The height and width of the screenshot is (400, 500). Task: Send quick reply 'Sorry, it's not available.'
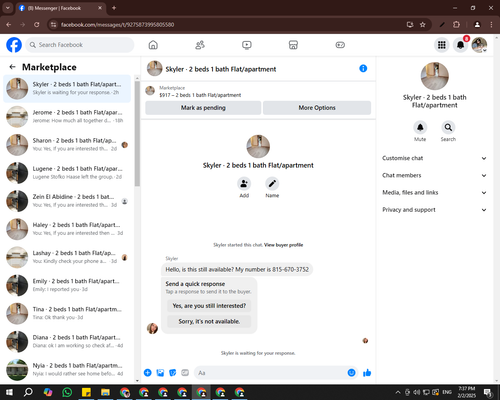[209, 321]
